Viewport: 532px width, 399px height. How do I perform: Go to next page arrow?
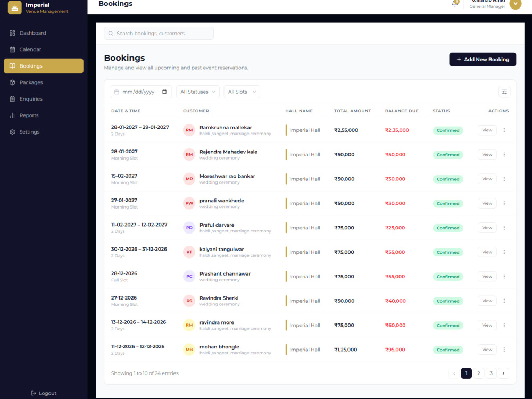point(503,373)
